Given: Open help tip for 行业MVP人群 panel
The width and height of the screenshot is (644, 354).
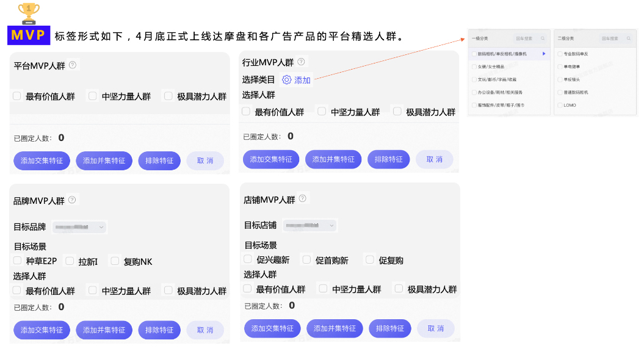Looking at the screenshot, I should [301, 61].
